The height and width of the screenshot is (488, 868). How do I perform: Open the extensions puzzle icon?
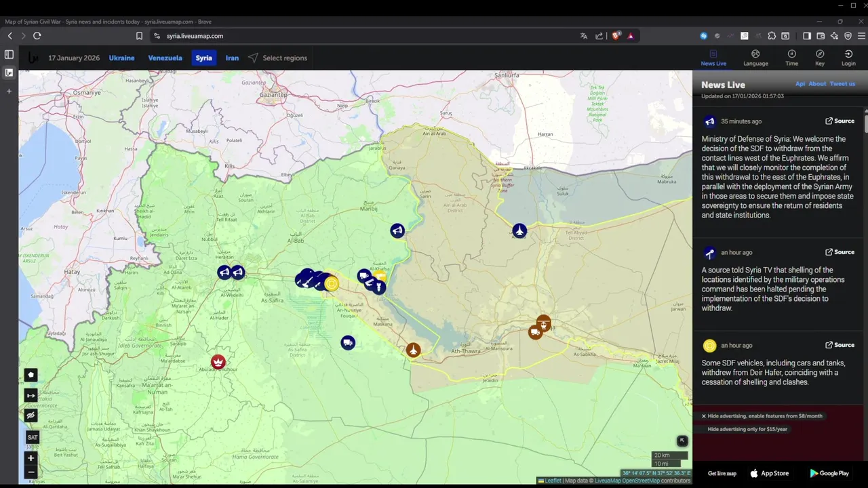click(x=772, y=36)
